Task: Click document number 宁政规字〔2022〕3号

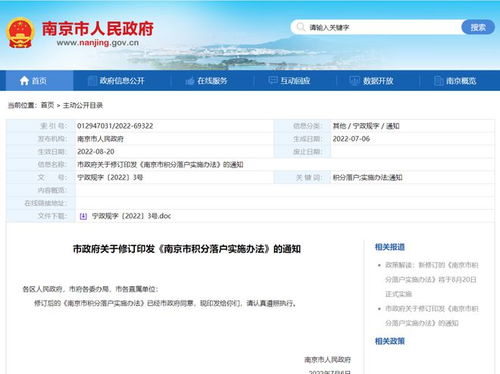Action: 110,177
